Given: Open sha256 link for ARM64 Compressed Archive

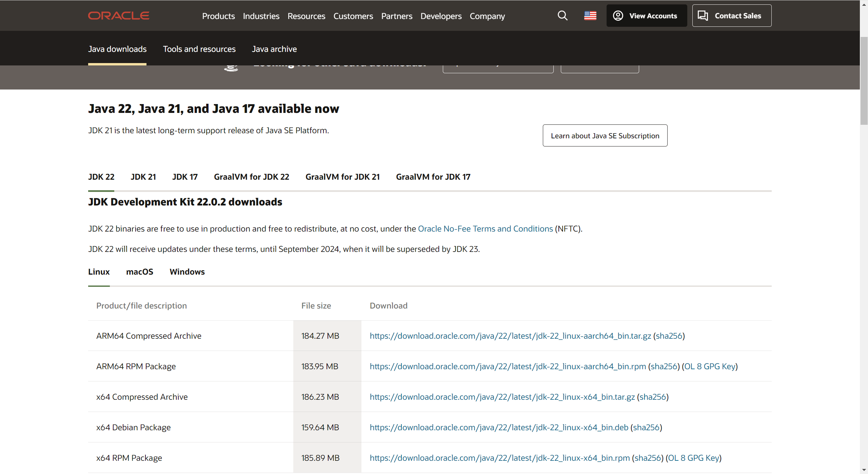Looking at the screenshot, I should 669,336.
